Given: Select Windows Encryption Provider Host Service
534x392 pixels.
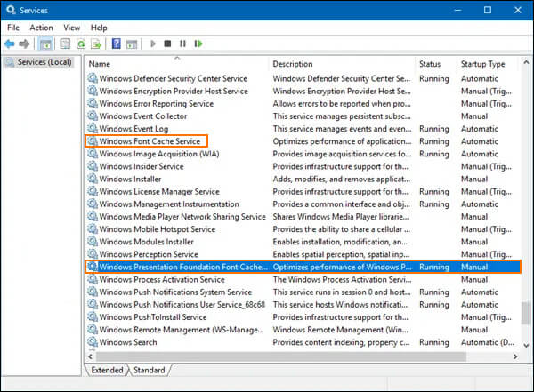Looking at the screenshot, I should point(303,91).
